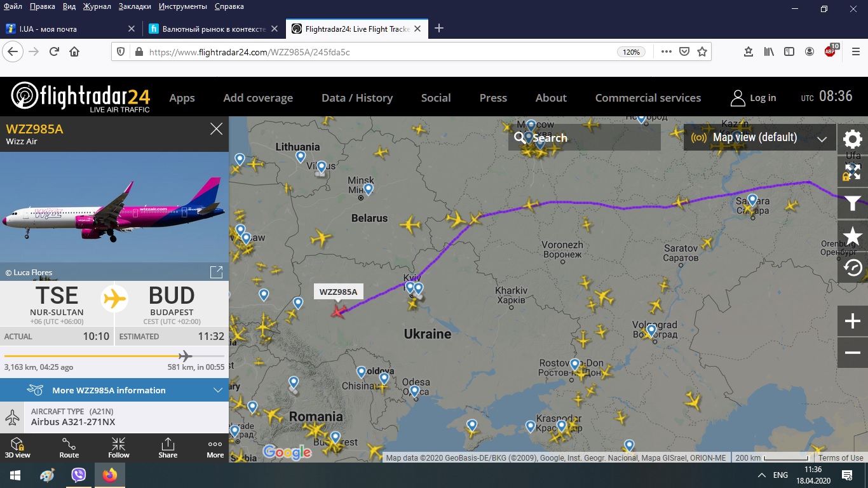Toggle the browser sidebar icon
This screenshot has width=868, height=488.
pos(789,51)
